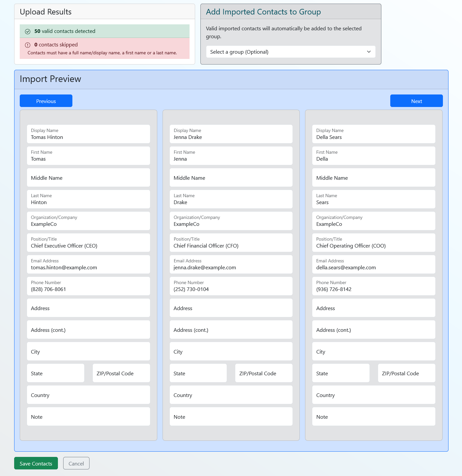Screen dimensions: 462x476
Task: Click Address (cont.) field in Jenna Drake card
Action: point(231,330)
